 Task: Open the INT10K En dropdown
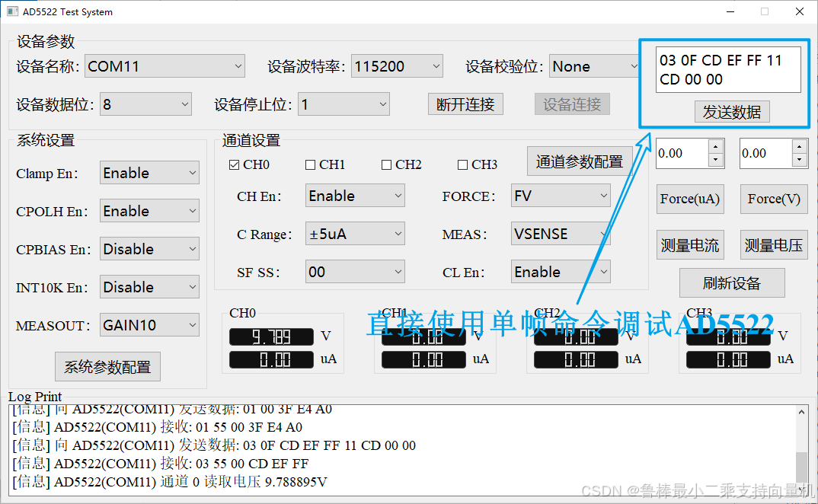click(x=150, y=287)
